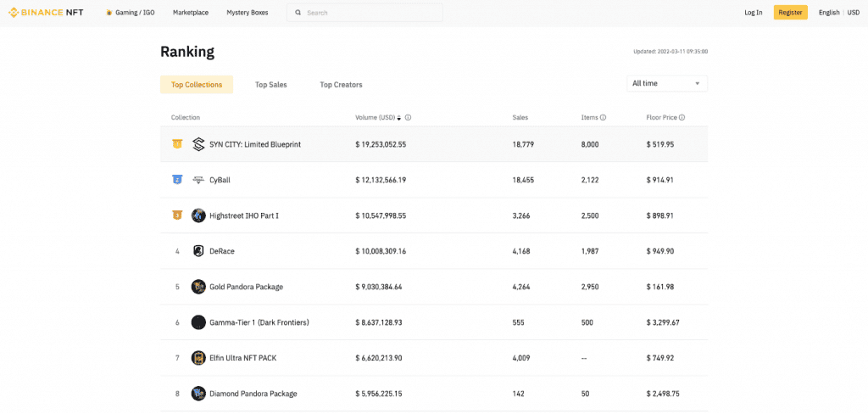Click the Items column header
This screenshot has width=868, height=414.
click(x=589, y=117)
